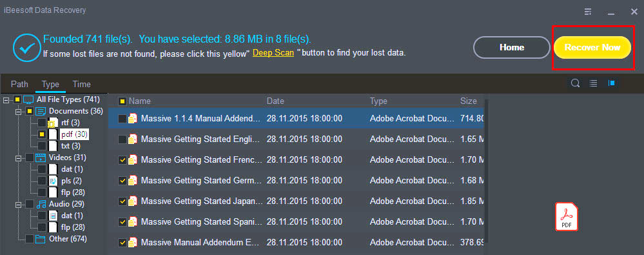
Task: Click the Other folder icon
Action: [40, 239]
